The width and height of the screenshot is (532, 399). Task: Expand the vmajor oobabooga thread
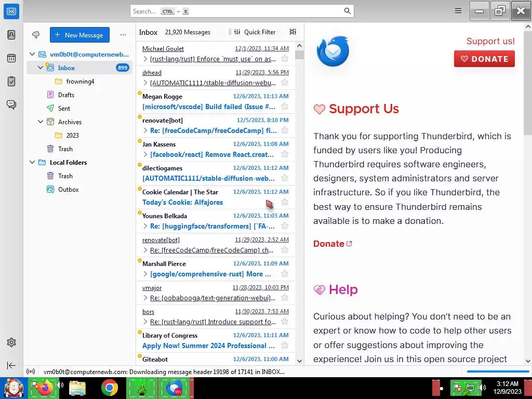[145, 298]
